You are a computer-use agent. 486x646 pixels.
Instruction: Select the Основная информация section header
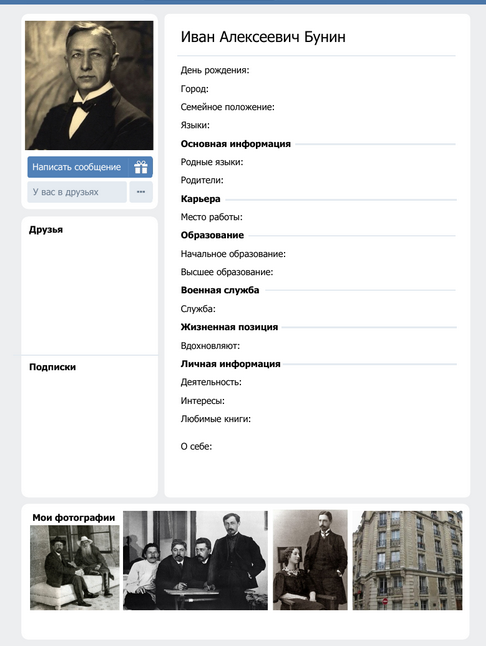[236, 144]
